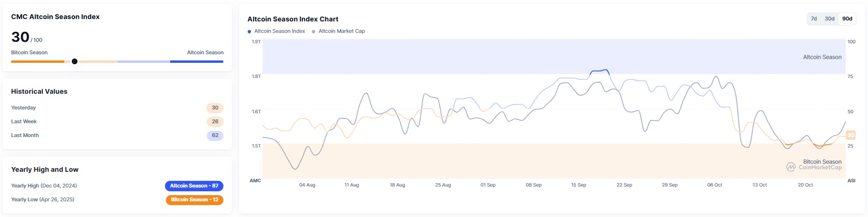Click the CMC Altcoin Season Index heading
Image resolution: width=868 pixels, height=217 pixels.
tap(55, 17)
